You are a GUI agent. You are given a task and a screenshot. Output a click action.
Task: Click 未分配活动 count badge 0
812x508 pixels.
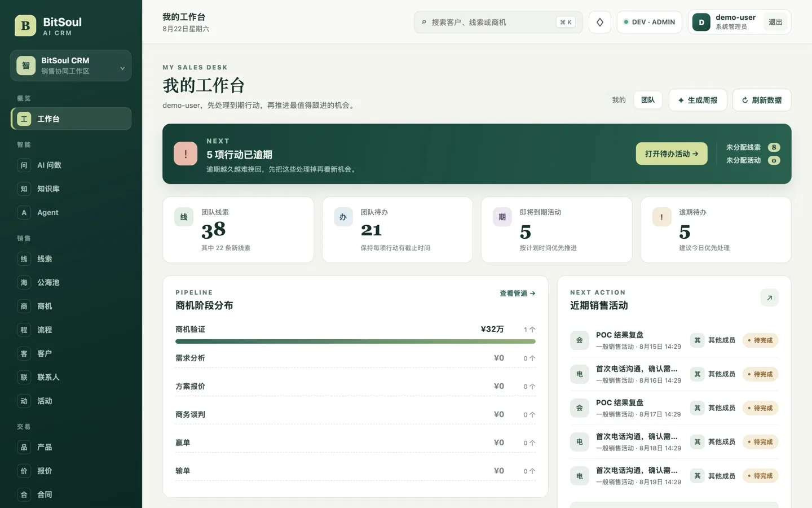pyautogui.click(x=774, y=160)
